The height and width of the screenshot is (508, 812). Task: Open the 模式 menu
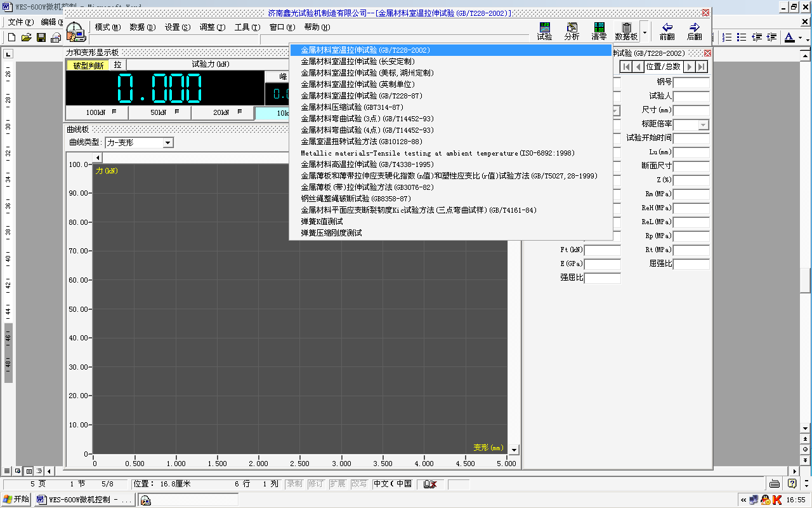(107, 27)
